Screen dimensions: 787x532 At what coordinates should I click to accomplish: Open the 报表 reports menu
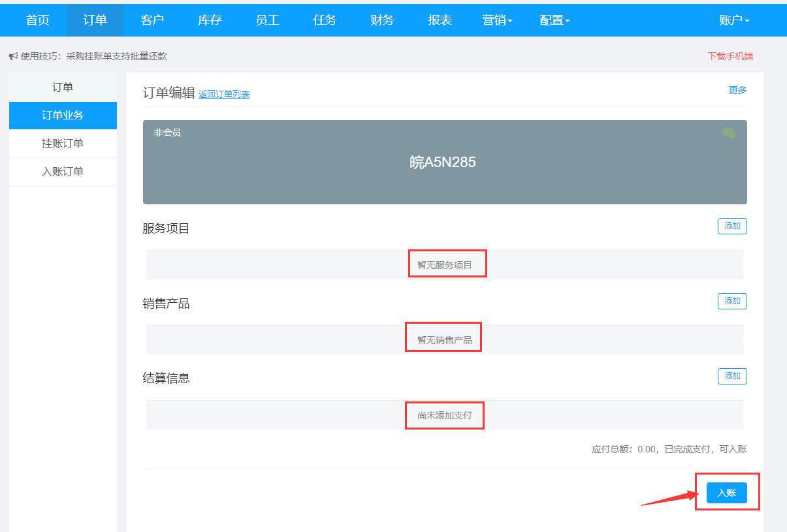[x=440, y=20]
